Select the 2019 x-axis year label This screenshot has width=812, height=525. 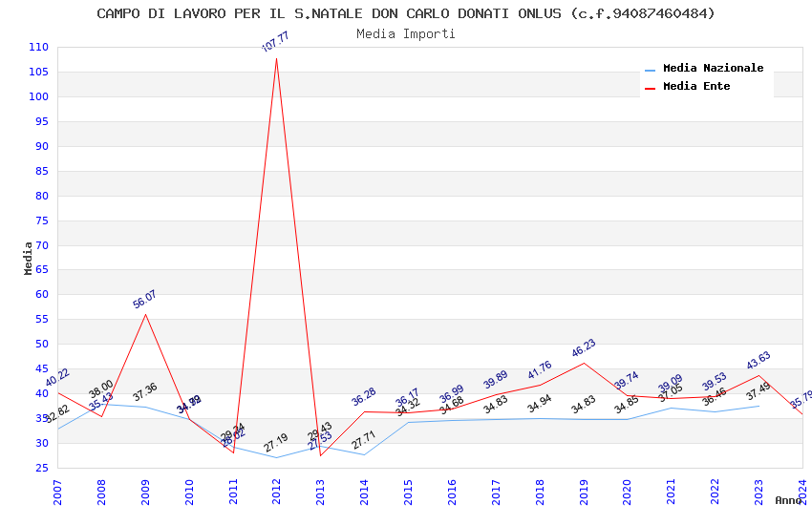[x=584, y=492]
